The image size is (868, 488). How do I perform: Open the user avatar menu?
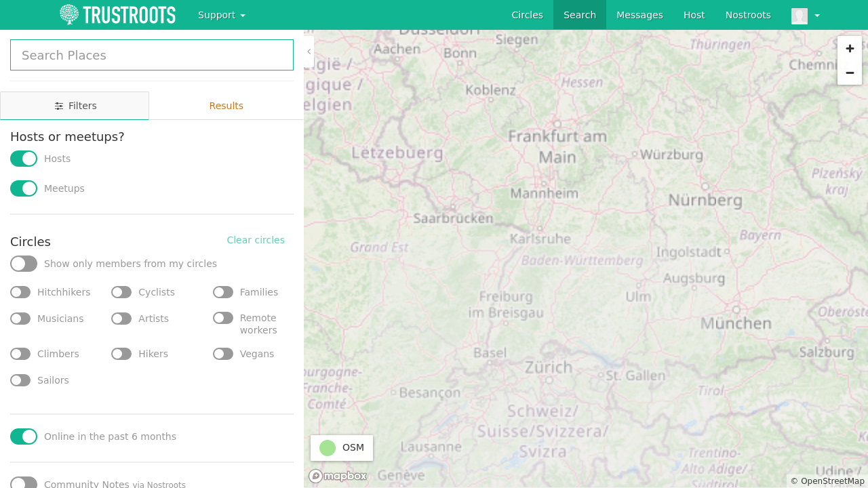[806, 15]
